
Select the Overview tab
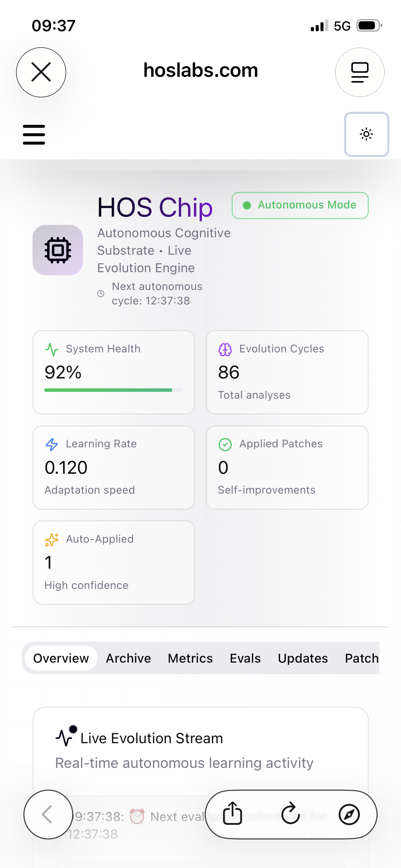61,658
